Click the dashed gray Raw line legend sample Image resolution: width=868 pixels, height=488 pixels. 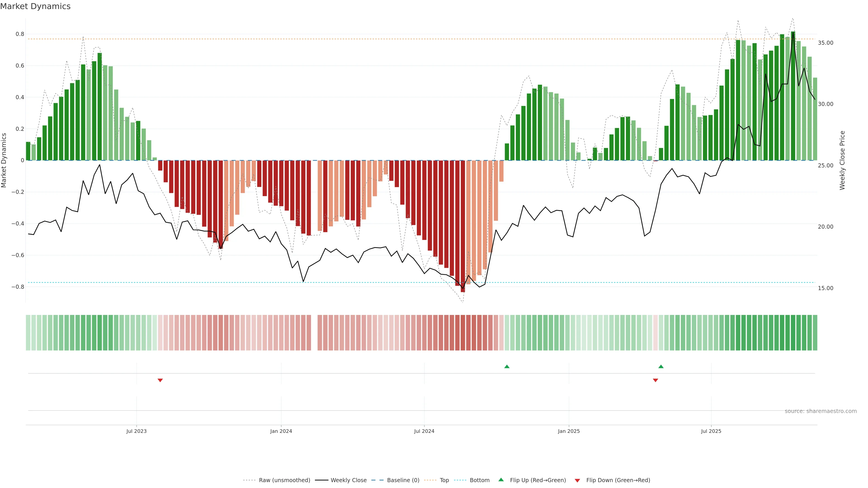coord(249,480)
